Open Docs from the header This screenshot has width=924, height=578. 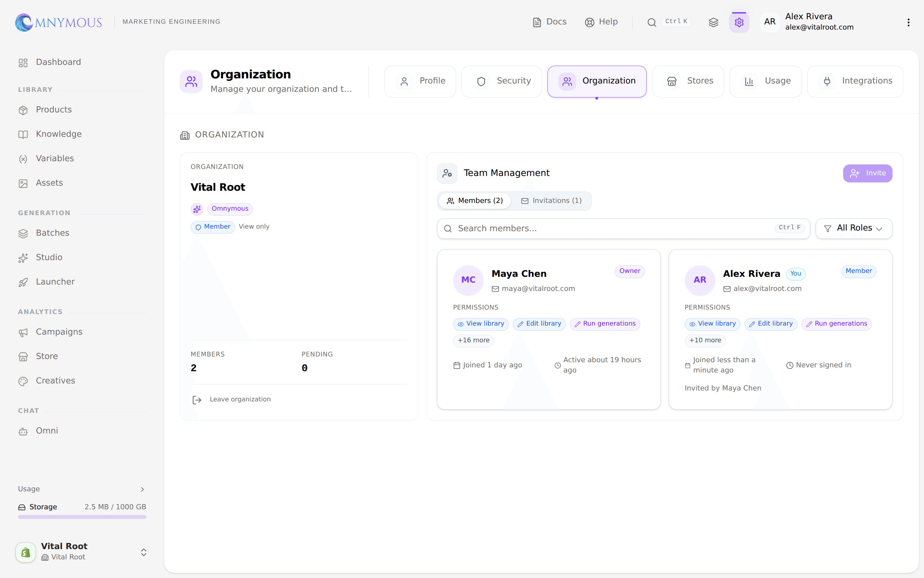point(550,22)
